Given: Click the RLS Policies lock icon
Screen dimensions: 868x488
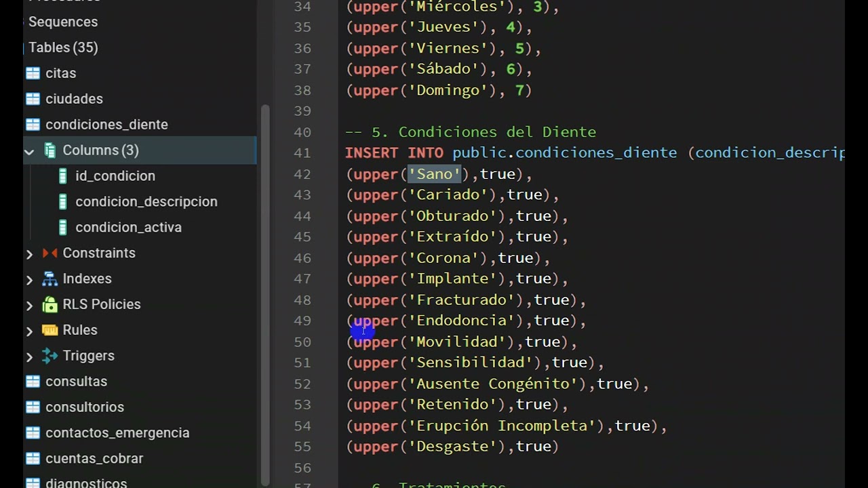Looking at the screenshot, I should pyautogui.click(x=50, y=304).
